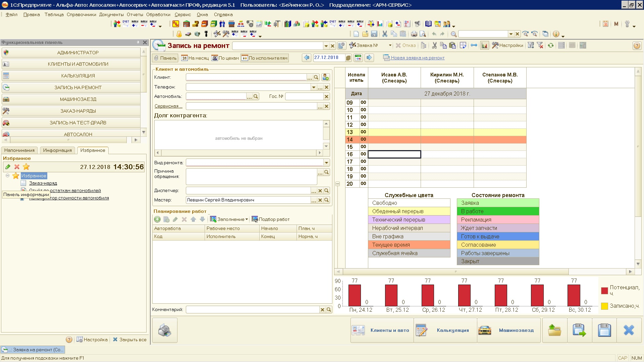Click the Готов к выдаче blue legend swatch
Image resolution: width=644 pixels, height=362 pixels.
coord(498,236)
